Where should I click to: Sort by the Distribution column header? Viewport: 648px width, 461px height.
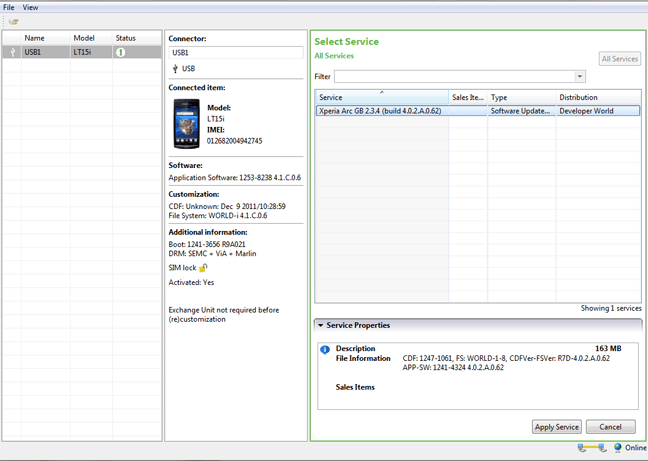[599, 97]
